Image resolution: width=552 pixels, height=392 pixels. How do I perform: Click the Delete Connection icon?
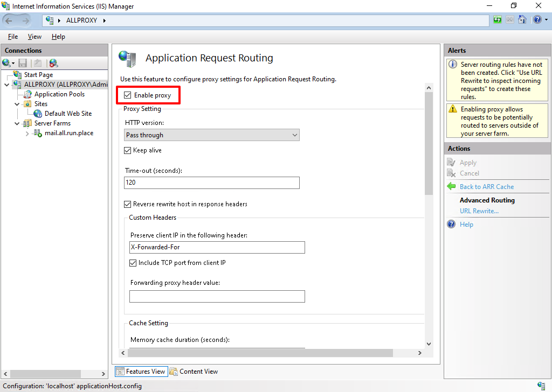coord(53,63)
